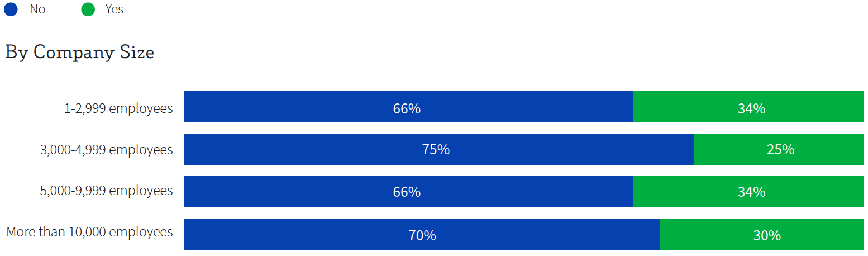Click the 5,000-9,999 employees axis label
Viewport: 868px width, 256px height.
pos(106,190)
